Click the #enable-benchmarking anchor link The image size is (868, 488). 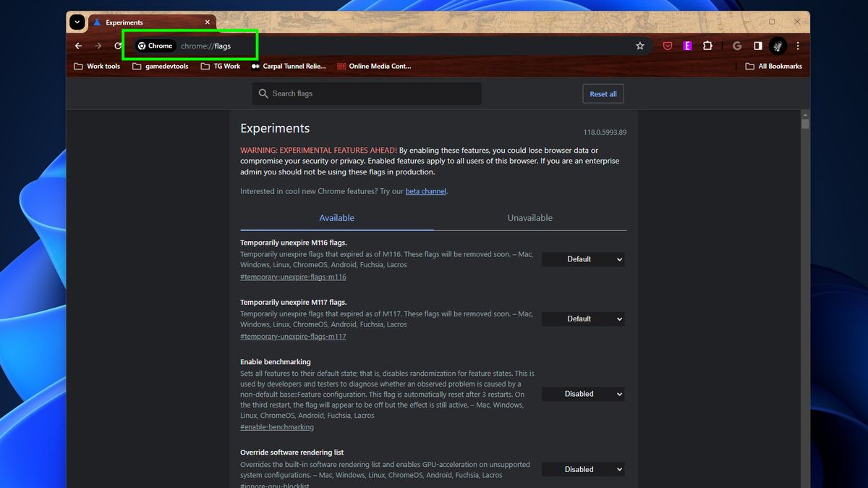coord(277,427)
